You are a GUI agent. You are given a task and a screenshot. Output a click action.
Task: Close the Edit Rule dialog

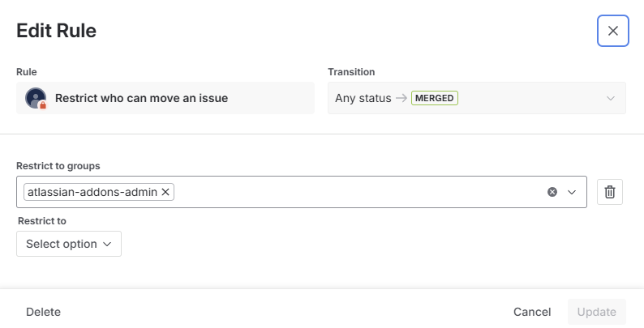pos(612,31)
